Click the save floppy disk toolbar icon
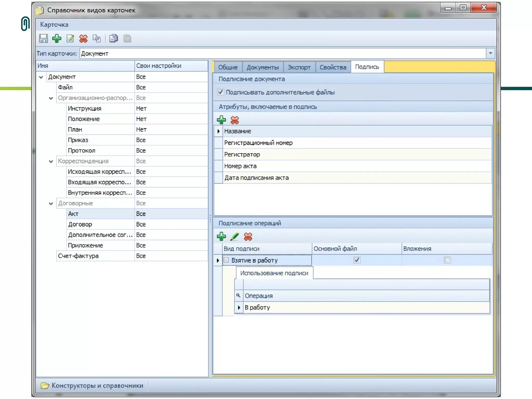This screenshot has width=532, height=399. tap(43, 38)
